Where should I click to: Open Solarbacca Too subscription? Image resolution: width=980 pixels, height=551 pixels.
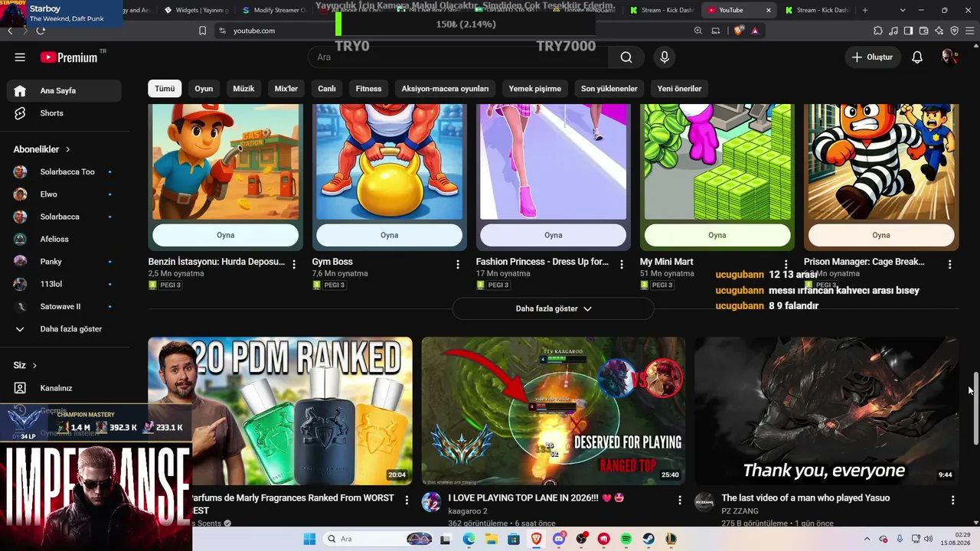(x=64, y=171)
